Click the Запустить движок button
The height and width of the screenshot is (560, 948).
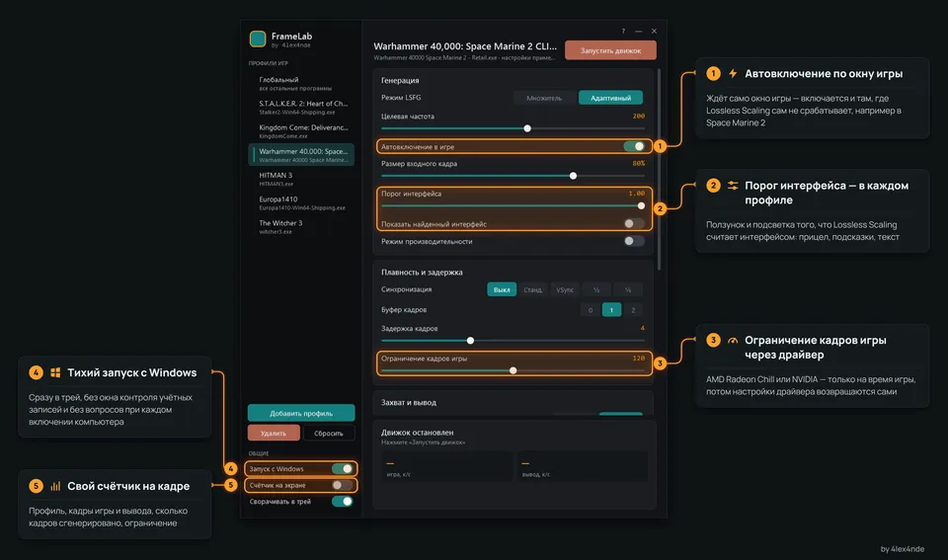[610, 50]
